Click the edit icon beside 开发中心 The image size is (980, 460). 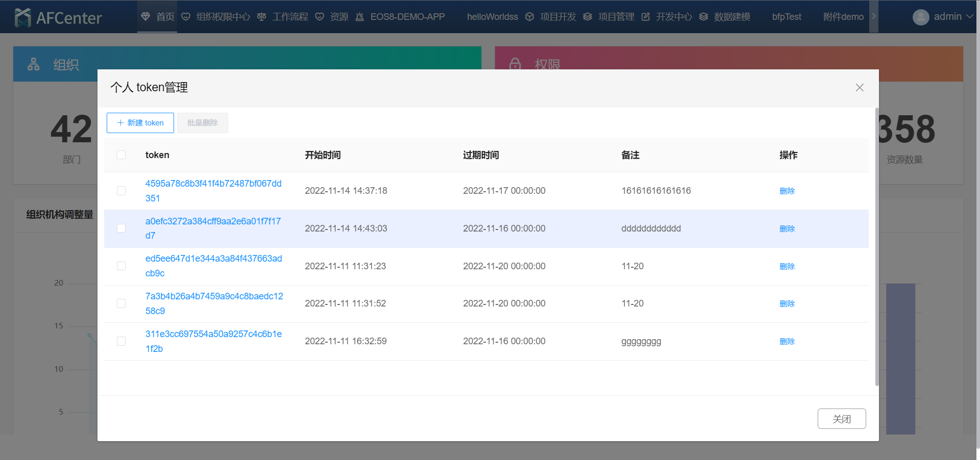[x=646, y=17]
